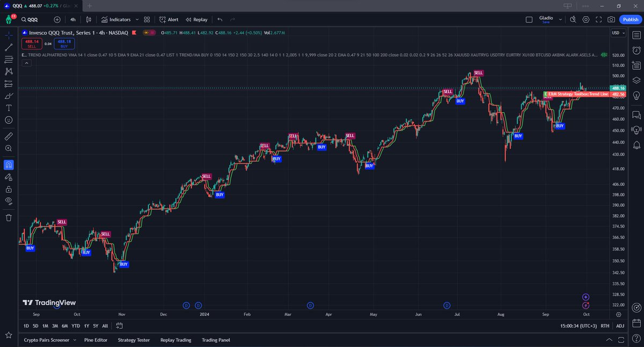Open quick search icon
644x347 pixels.
coord(573,19)
